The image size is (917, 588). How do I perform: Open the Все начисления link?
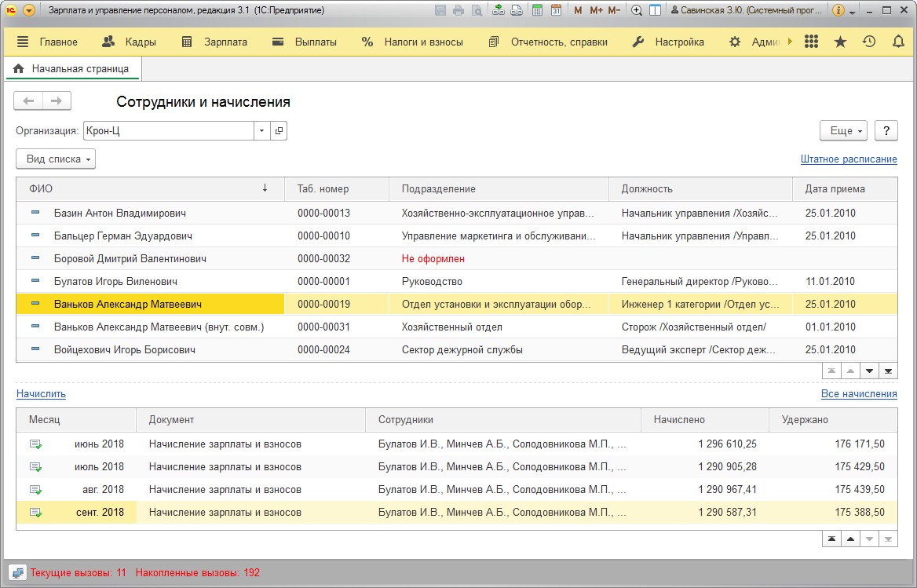[859, 394]
